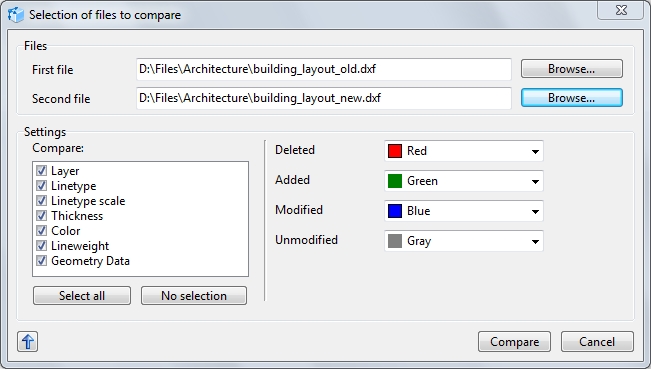651x369 pixels.
Task: Click the blue up-arrow icon button
Action: click(27, 342)
